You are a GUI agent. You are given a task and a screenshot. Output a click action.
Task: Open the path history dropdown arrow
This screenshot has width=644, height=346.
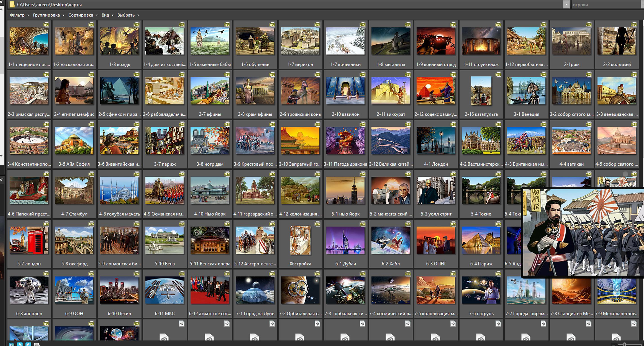coord(566,4)
